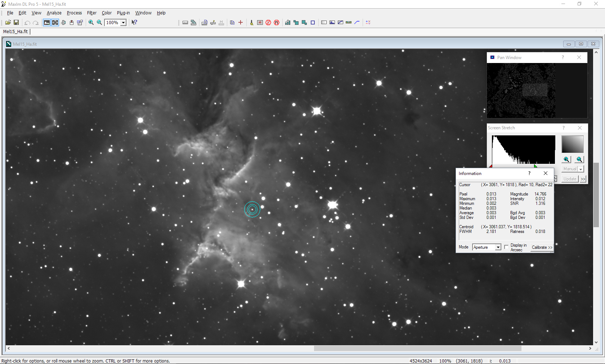Viewport: 605px width, 364px height.
Task: Close the Pan Window panel
Action: pyautogui.click(x=579, y=58)
